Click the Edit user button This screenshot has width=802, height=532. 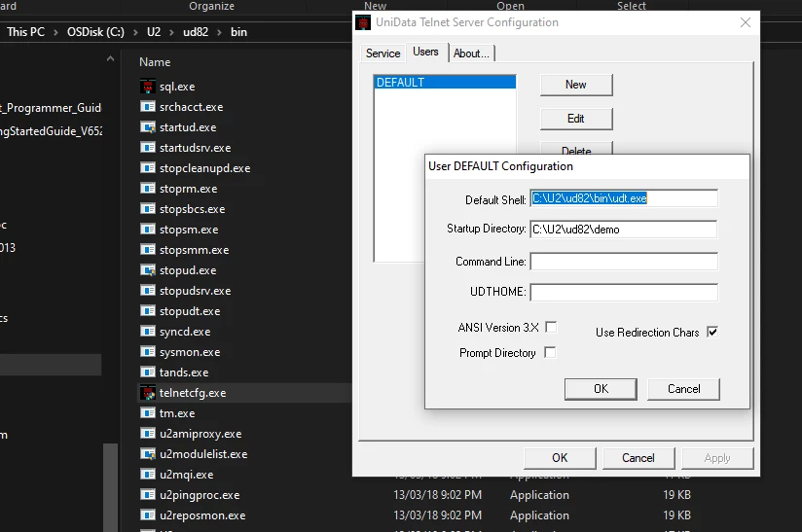576,119
